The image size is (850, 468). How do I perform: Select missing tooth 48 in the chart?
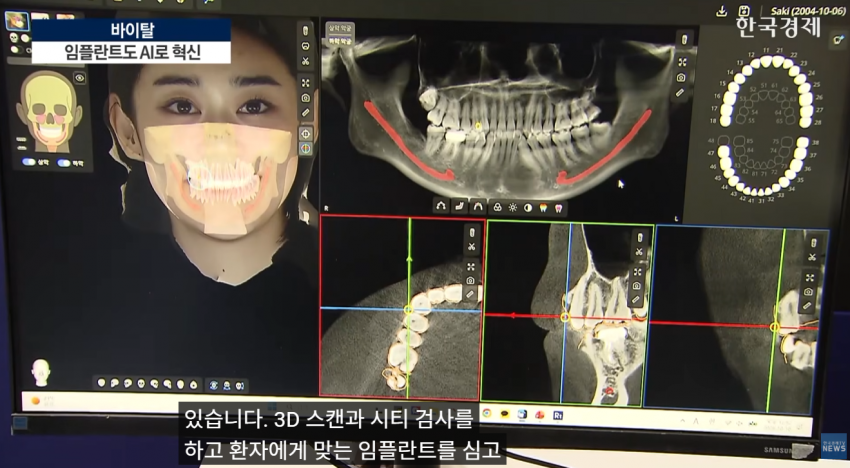pyautogui.click(x=723, y=140)
